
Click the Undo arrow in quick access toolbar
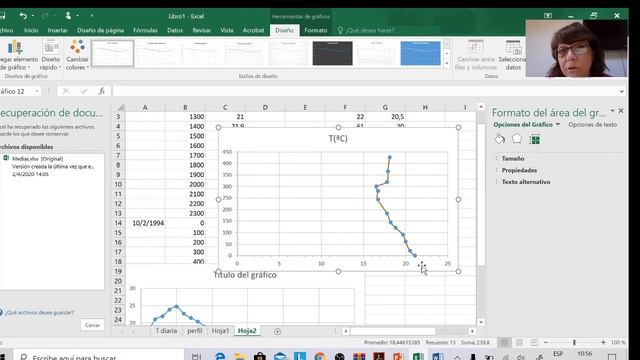(x=23, y=16)
